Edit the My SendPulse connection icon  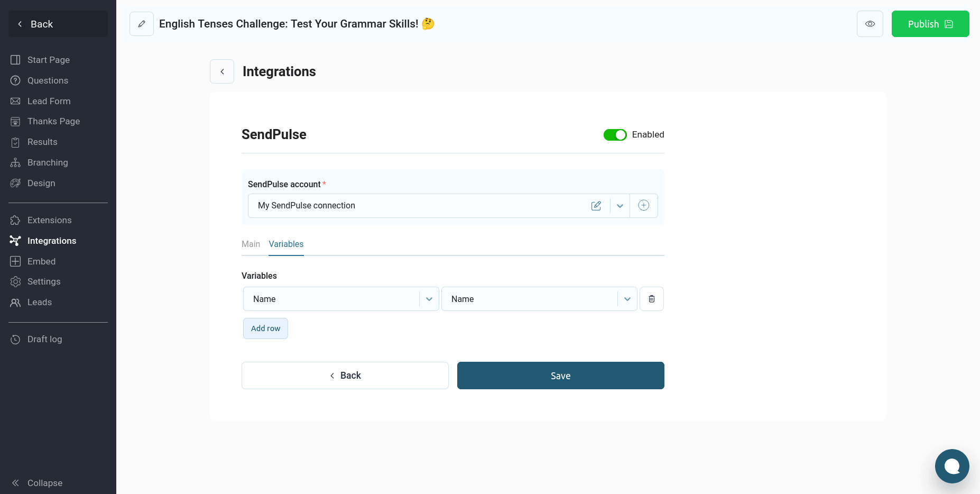pyautogui.click(x=596, y=206)
